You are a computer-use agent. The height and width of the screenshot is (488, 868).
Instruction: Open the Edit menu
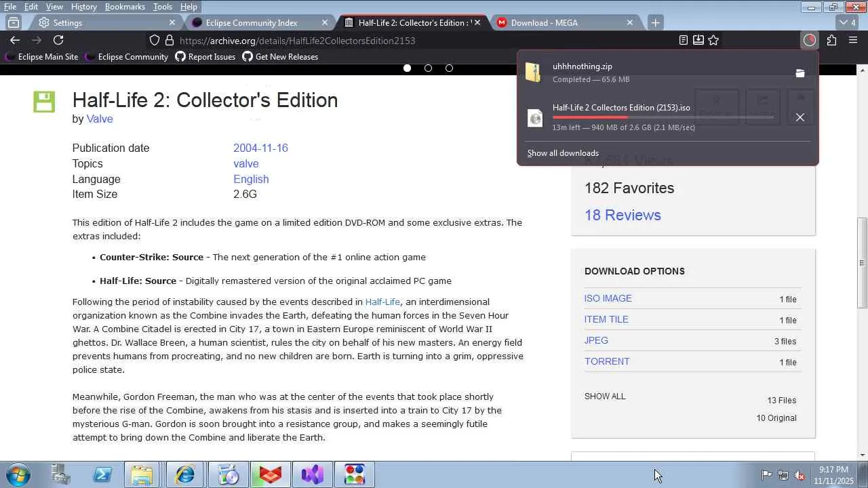[x=31, y=7]
